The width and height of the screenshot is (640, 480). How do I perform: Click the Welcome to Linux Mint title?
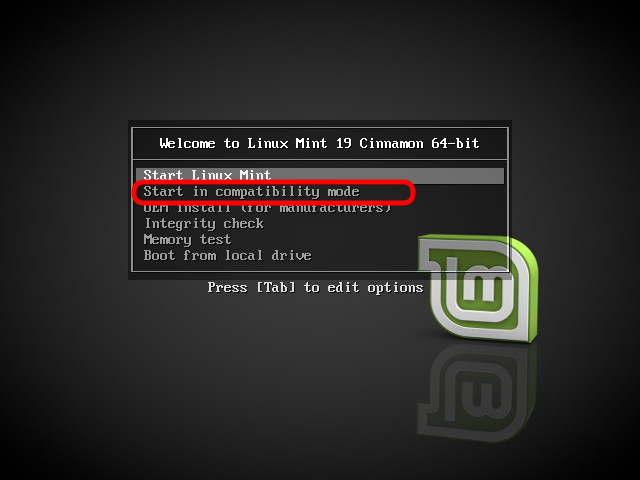[x=319, y=143]
